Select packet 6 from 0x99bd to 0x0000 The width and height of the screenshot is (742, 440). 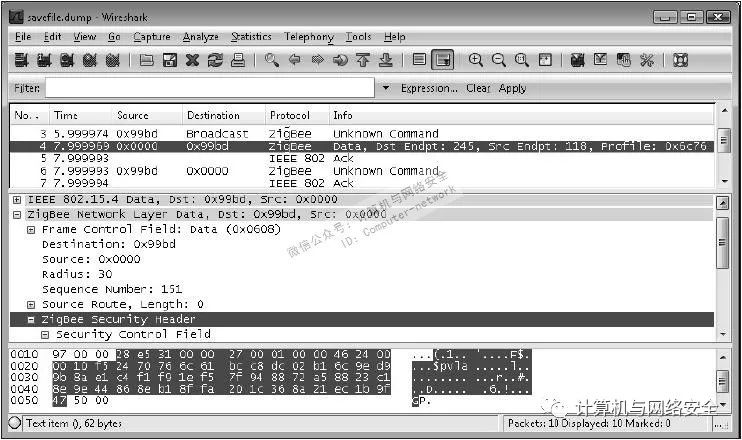(x=362, y=171)
